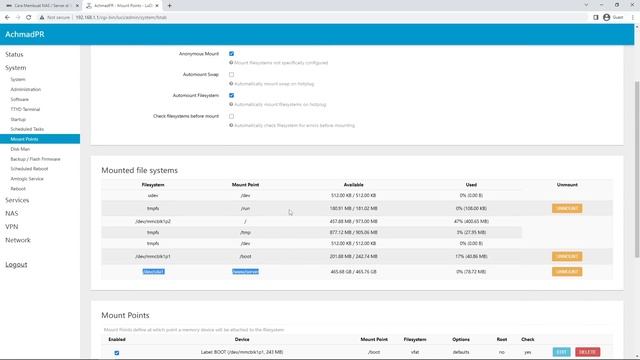
Task: Open a new browser tab with plus icon
Action: point(169,6)
